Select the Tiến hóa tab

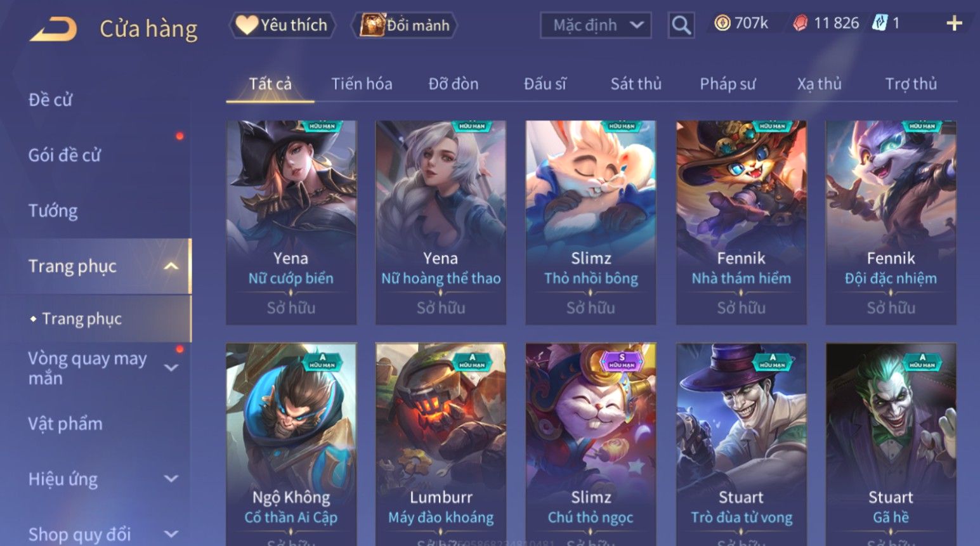362,84
